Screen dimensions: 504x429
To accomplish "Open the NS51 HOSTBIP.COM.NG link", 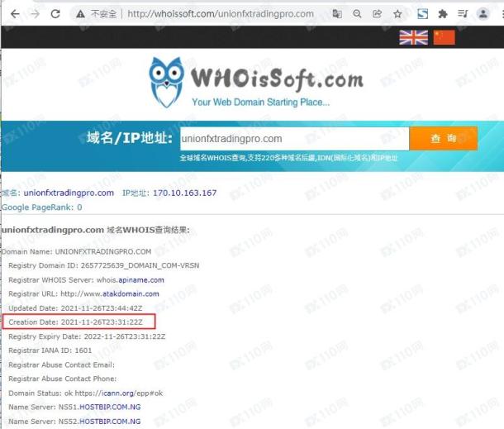I will (x=110, y=408).
